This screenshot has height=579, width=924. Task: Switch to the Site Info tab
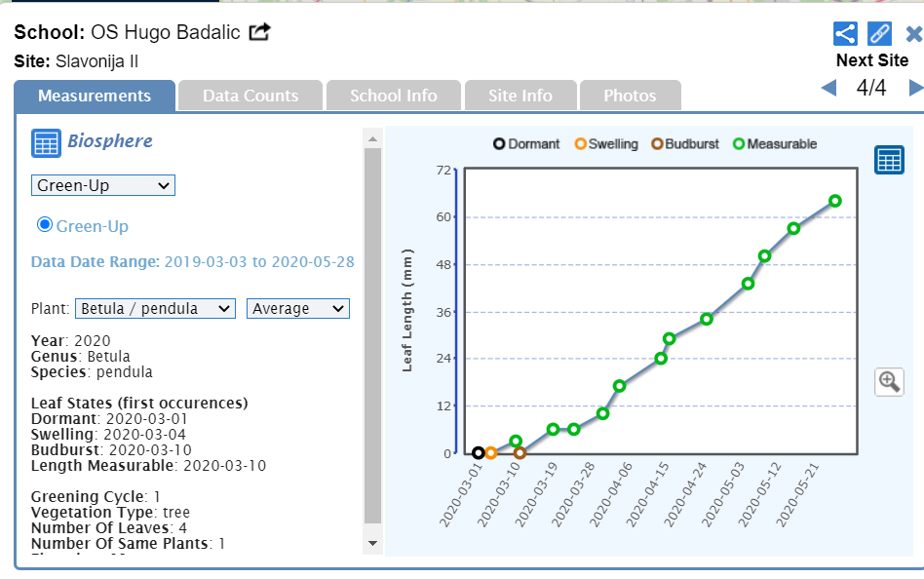(520, 96)
